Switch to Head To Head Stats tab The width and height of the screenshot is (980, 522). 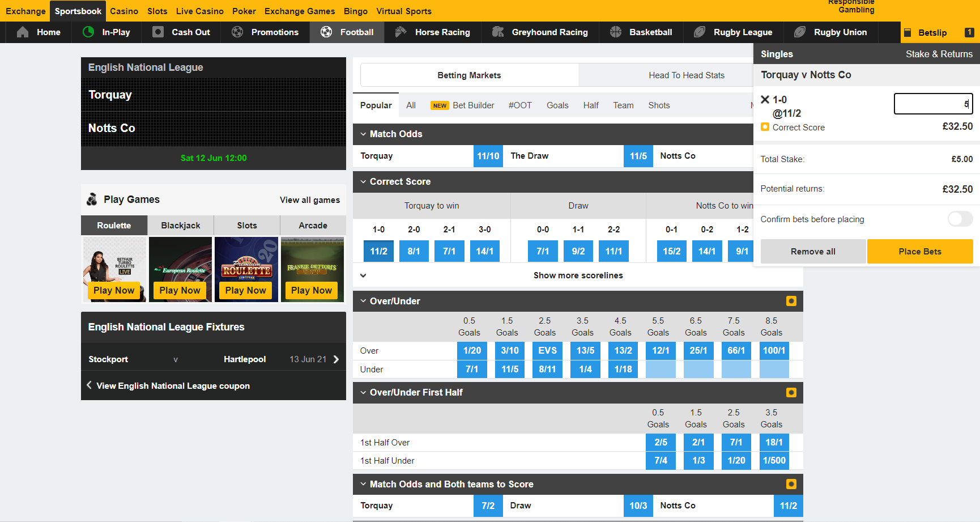(x=686, y=75)
